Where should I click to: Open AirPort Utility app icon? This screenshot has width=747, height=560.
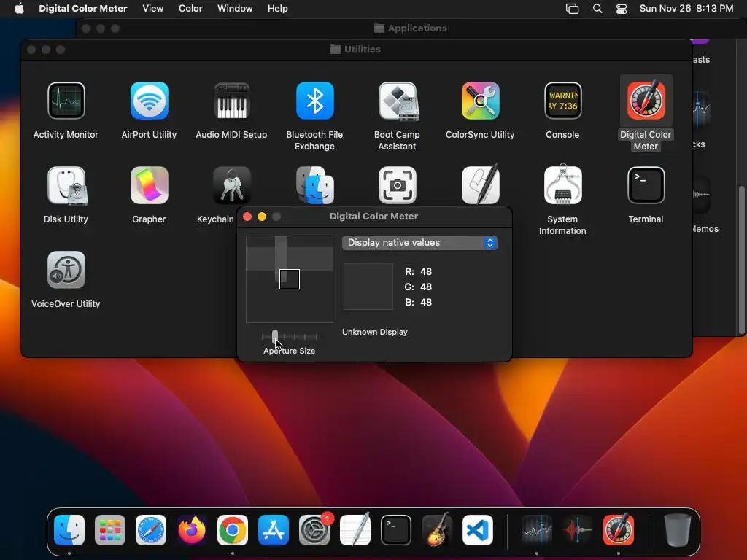pyautogui.click(x=149, y=101)
